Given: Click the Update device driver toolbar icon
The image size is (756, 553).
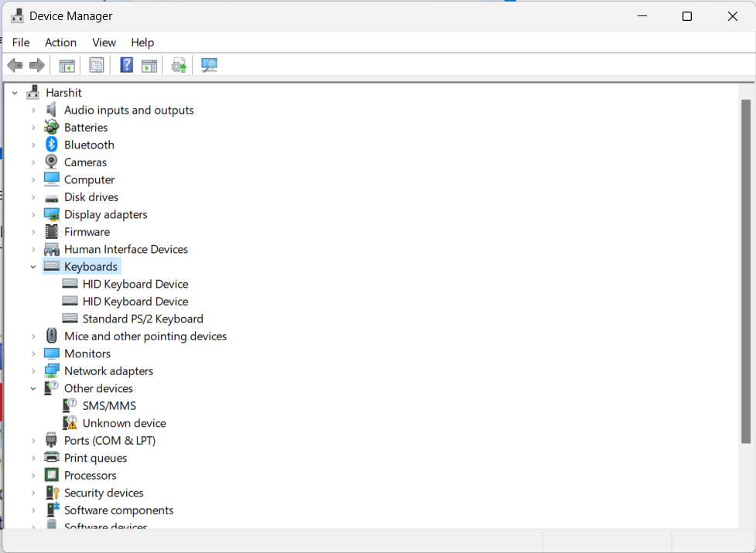Looking at the screenshot, I should (180, 66).
